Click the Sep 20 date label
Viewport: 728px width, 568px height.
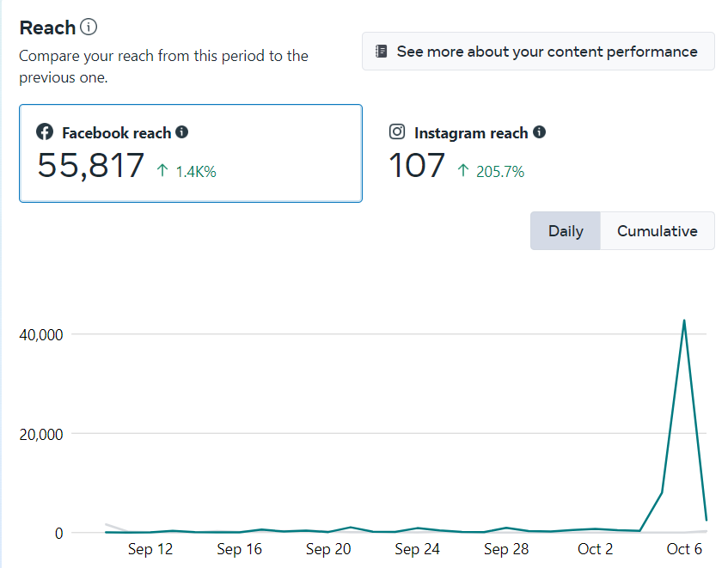tap(329, 549)
